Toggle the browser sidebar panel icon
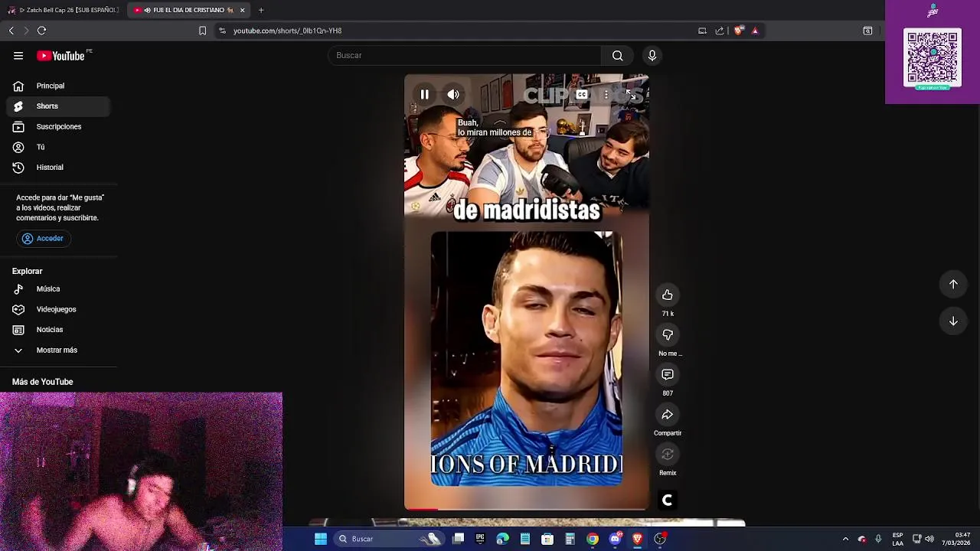 click(867, 31)
